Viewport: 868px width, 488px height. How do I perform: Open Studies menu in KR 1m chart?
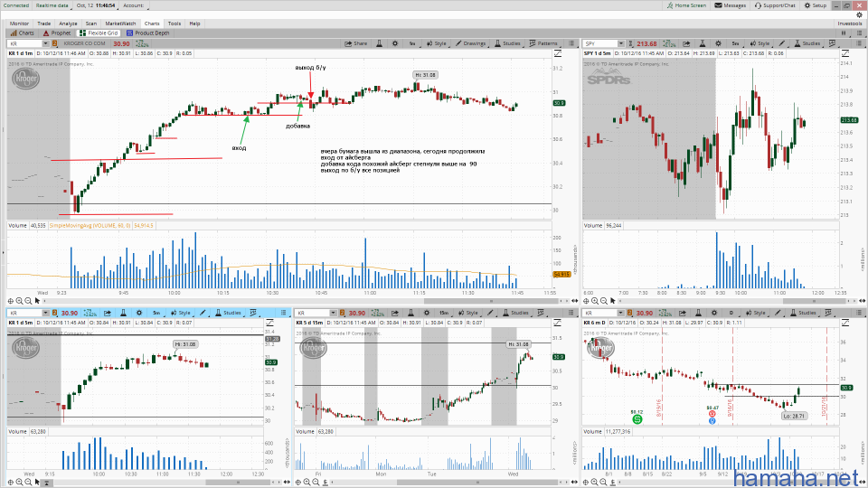tap(507, 43)
